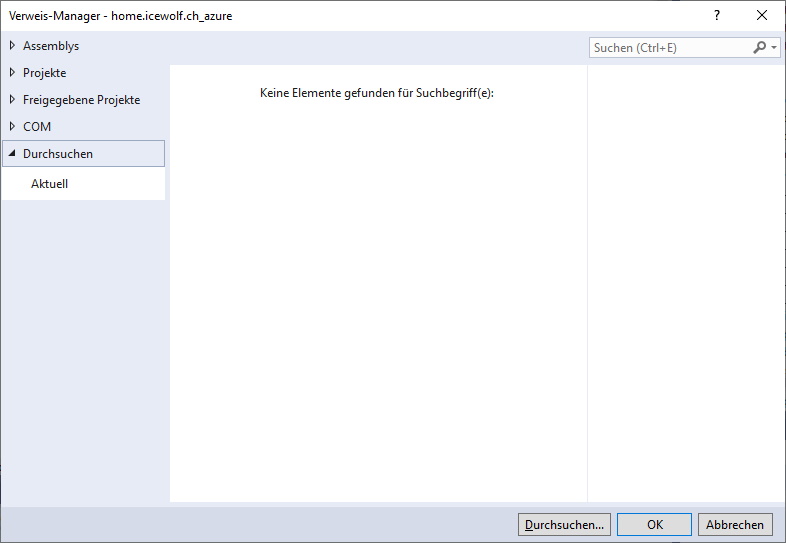Confirm with the OK button
This screenshot has width=786, height=543.
[654, 524]
